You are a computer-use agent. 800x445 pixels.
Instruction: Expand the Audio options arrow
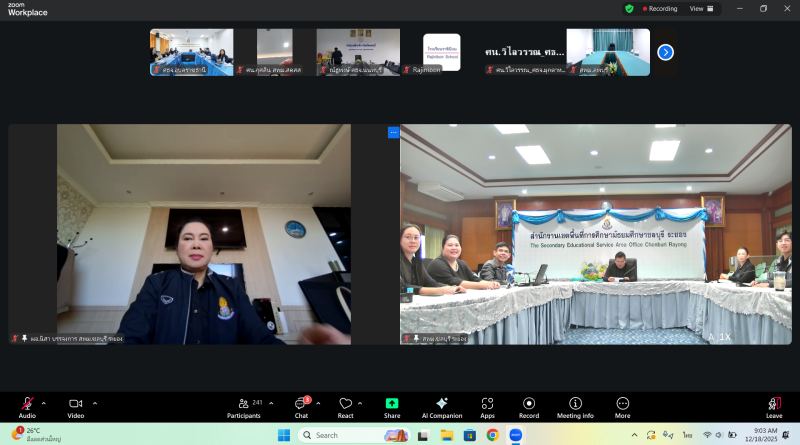(44, 403)
